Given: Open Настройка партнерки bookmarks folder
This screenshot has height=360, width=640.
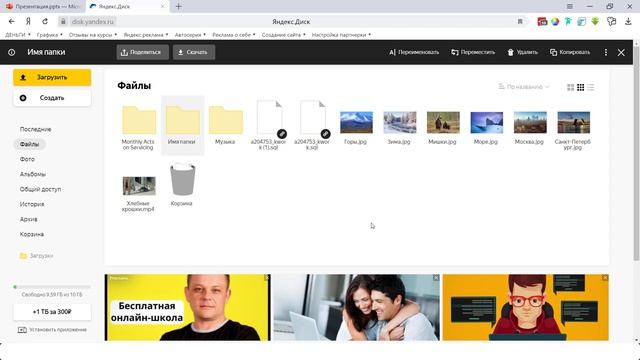Looking at the screenshot, I should coord(341,35).
